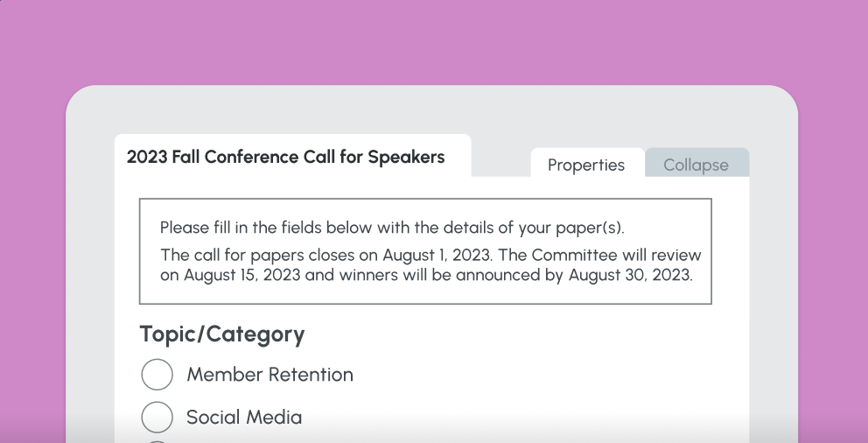
Task: Click the Collapse tab
Action: pyautogui.click(x=696, y=165)
